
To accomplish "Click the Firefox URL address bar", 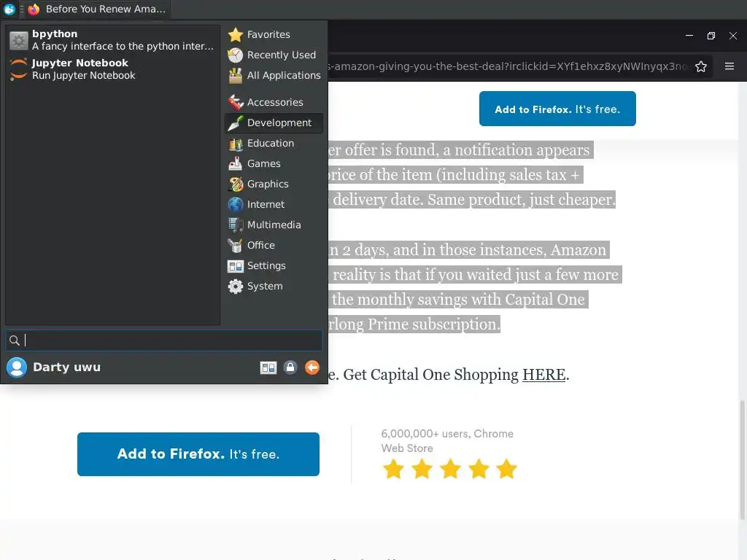I will 508,66.
